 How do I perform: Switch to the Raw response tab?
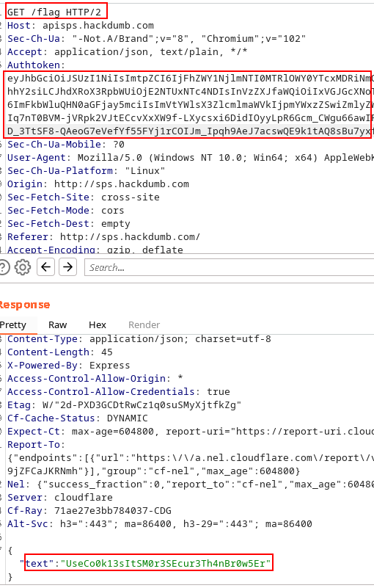pyautogui.click(x=58, y=324)
